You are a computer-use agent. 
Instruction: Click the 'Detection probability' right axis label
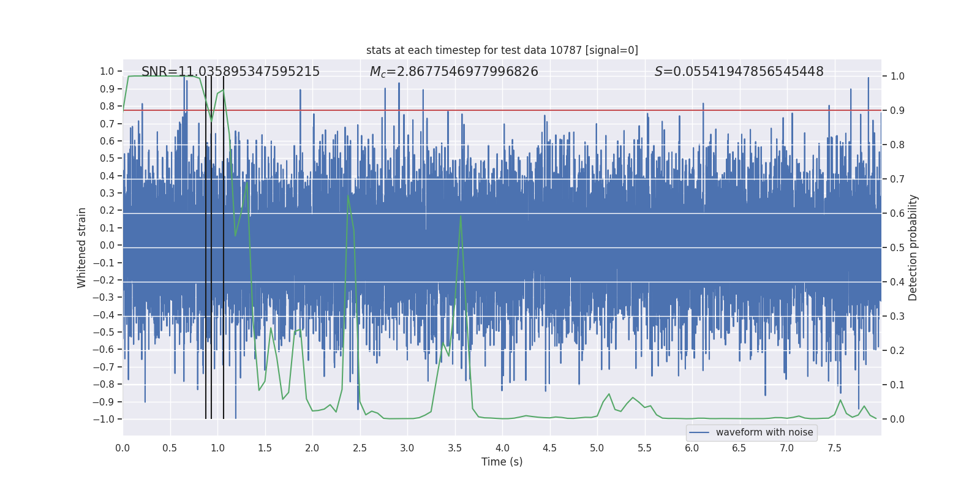pyautogui.click(x=913, y=247)
